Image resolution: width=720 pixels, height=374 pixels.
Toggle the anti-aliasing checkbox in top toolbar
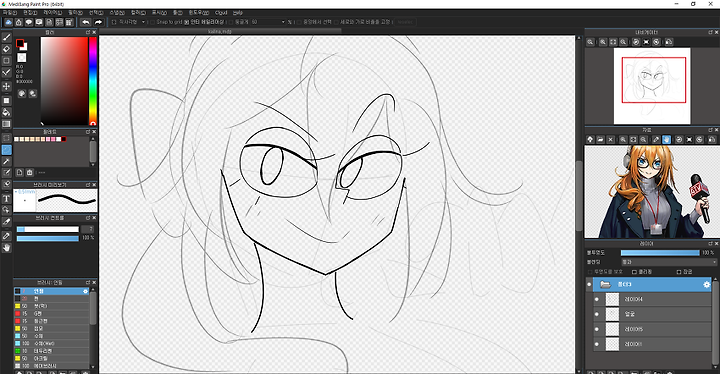[x=186, y=22]
